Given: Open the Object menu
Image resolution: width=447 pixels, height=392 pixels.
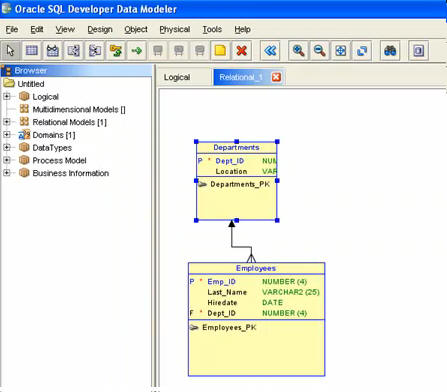Looking at the screenshot, I should coord(136,29).
